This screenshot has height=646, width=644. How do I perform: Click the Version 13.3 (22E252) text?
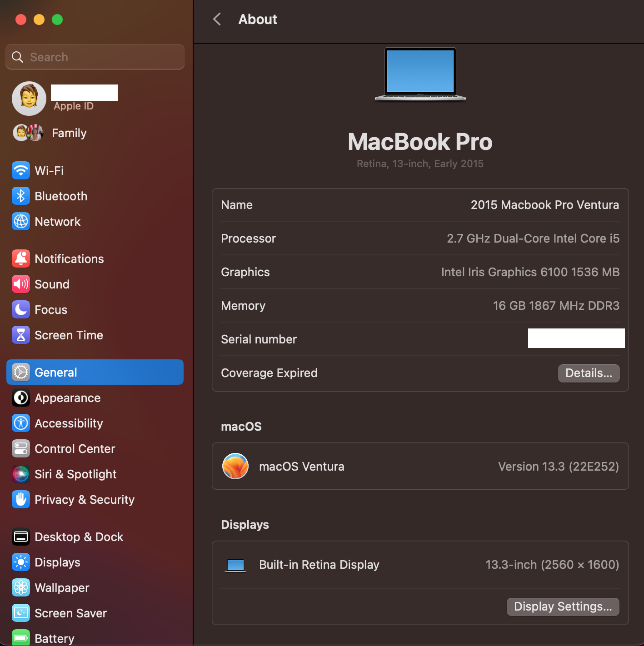[x=559, y=467]
